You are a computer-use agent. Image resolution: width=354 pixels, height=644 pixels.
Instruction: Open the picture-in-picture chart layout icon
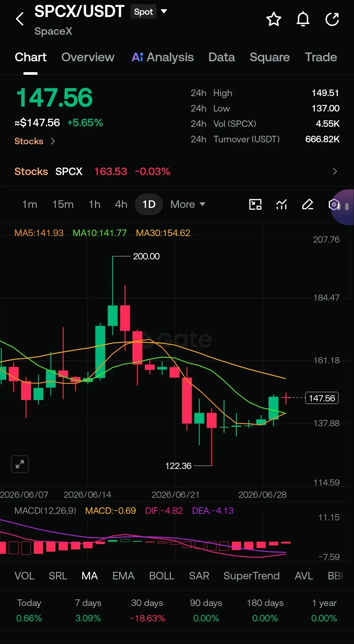(x=255, y=204)
